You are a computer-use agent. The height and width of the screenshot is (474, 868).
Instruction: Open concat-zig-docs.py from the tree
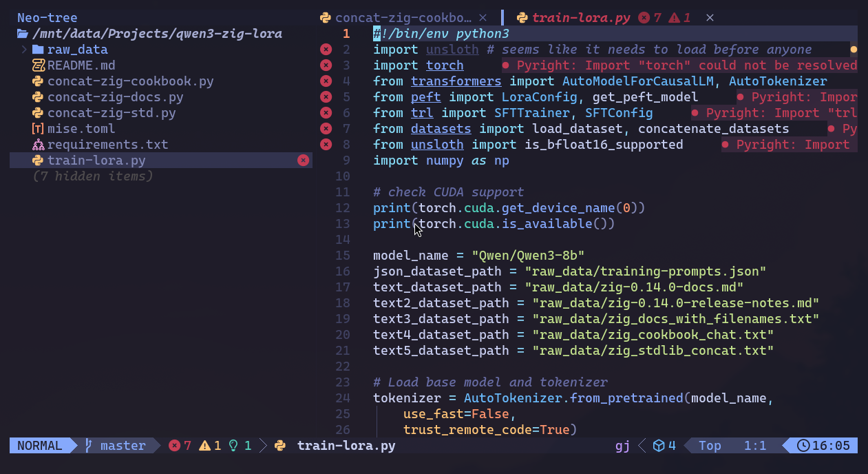[x=115, y=97]
